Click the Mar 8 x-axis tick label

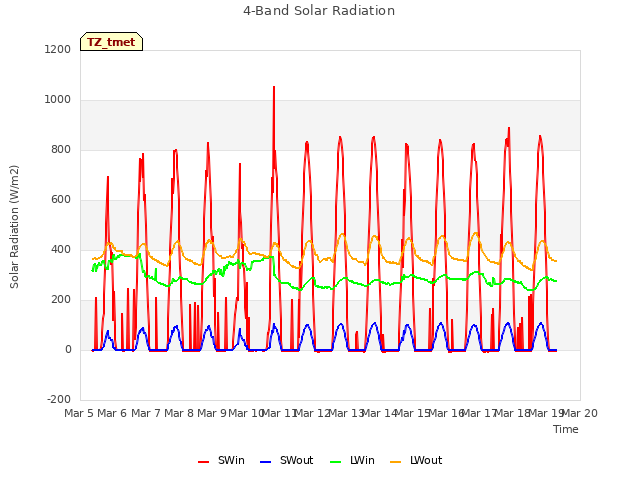(179, 413)
